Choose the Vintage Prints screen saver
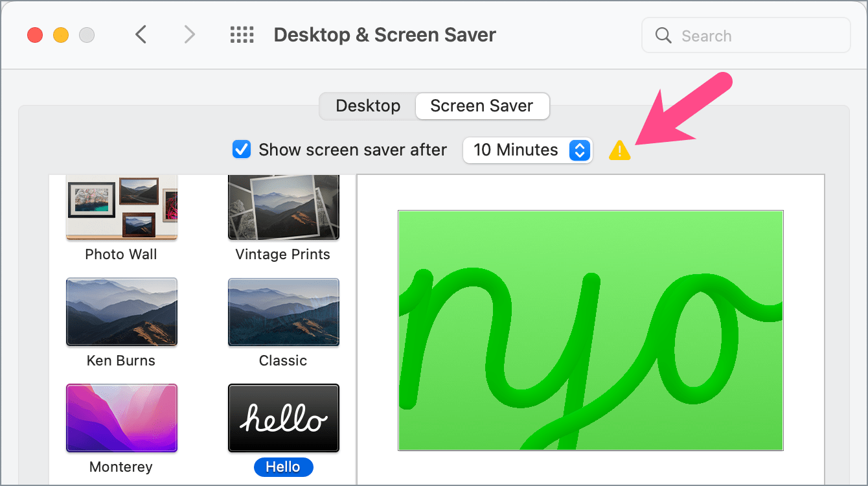Viewport: 868px width, 486px height. [283, 207]
